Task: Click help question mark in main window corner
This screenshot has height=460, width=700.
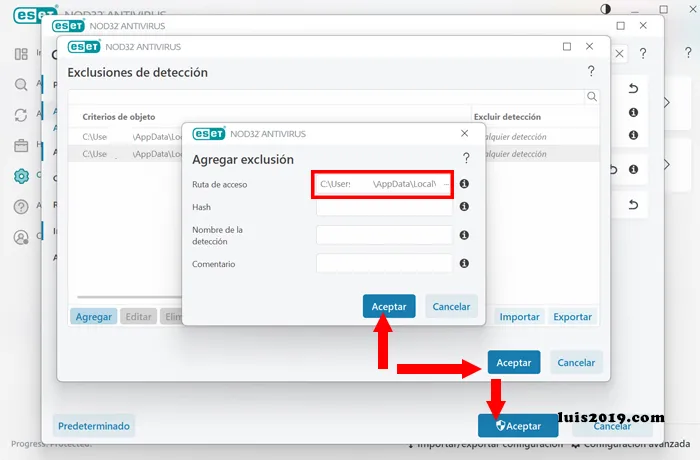Action: (688, 53)
